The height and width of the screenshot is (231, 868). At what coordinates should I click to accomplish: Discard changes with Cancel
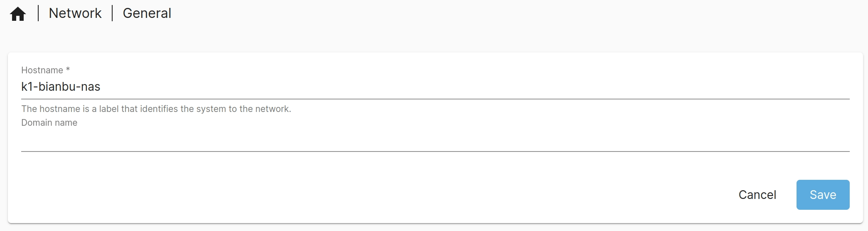[757, 195]
